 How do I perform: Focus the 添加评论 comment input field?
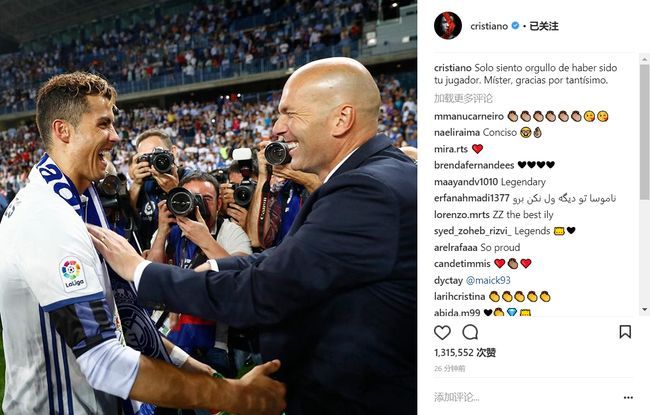pyautogui.click(x=524, y=398)
